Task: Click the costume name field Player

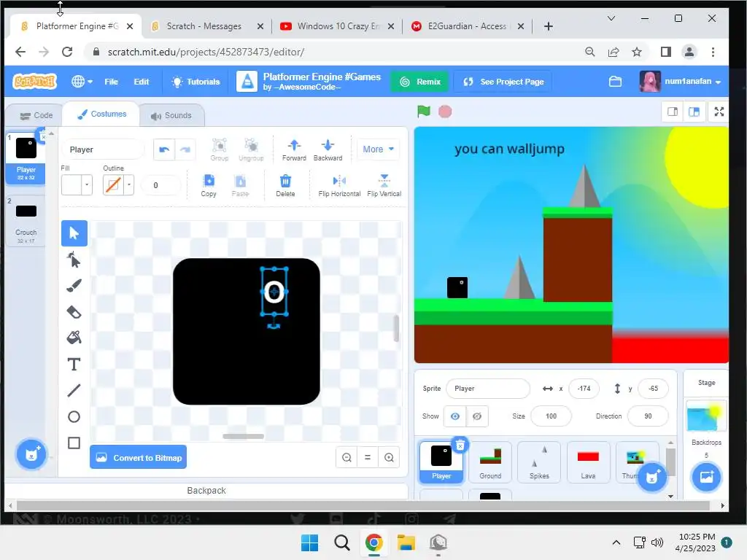Action: click(103, 149)
